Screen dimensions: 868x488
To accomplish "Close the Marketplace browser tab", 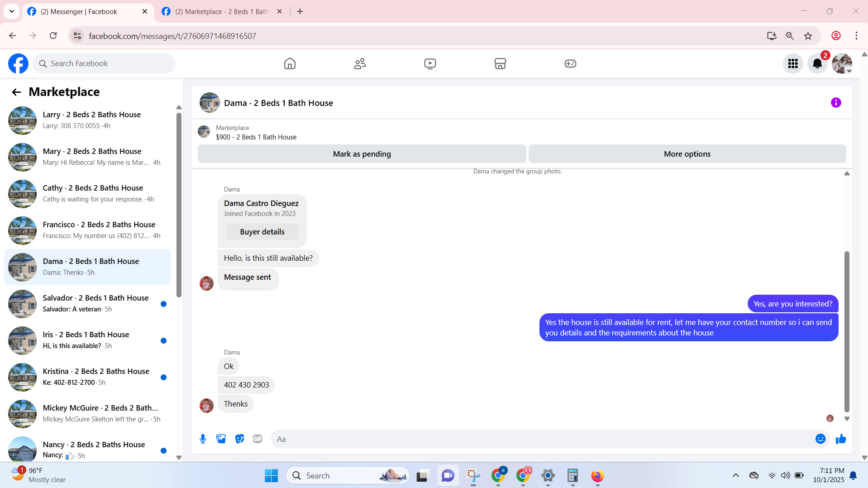I will [280, 12].
